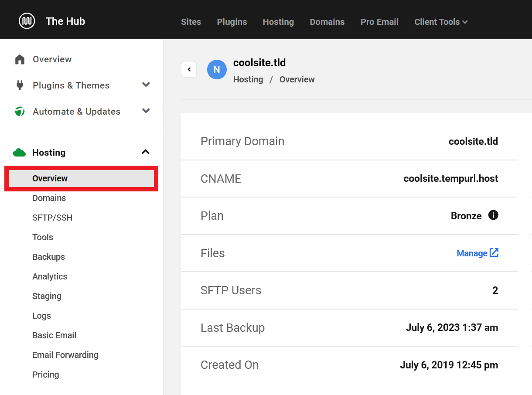This screenshot has width=532, height=395.
Task: Click the back arrow button beside coolsite.tld
Action: tap(189, 69)
